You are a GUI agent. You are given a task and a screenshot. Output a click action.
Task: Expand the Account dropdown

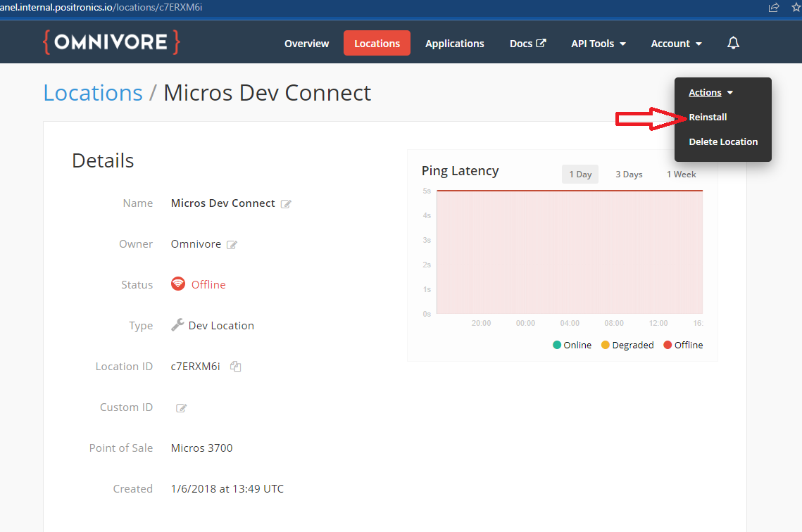675,43
